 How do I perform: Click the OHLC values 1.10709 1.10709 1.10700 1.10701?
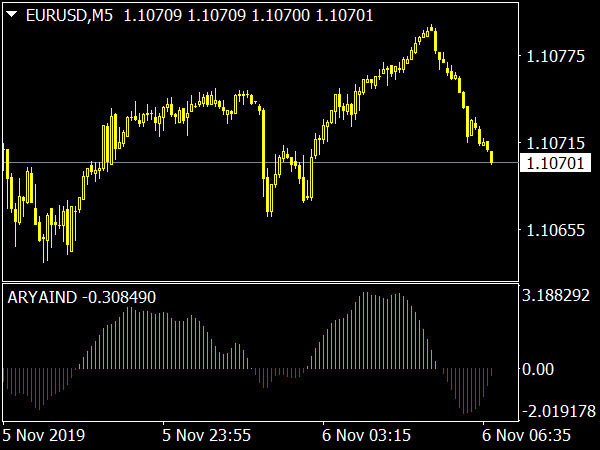(248, 16)
